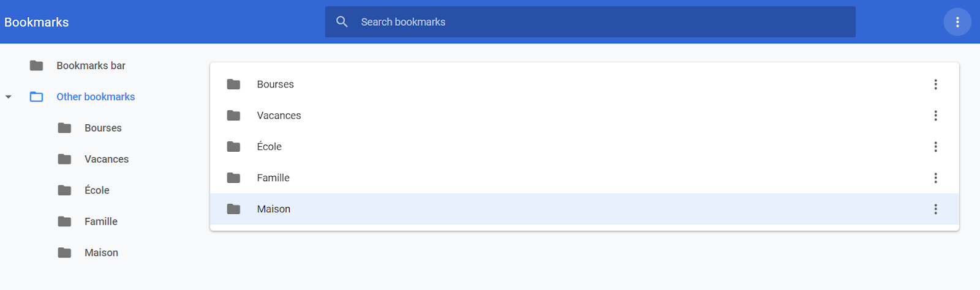The image size is (980, 290).
Task: Open more actions for the Bourses folder
Action: point(935,84)
